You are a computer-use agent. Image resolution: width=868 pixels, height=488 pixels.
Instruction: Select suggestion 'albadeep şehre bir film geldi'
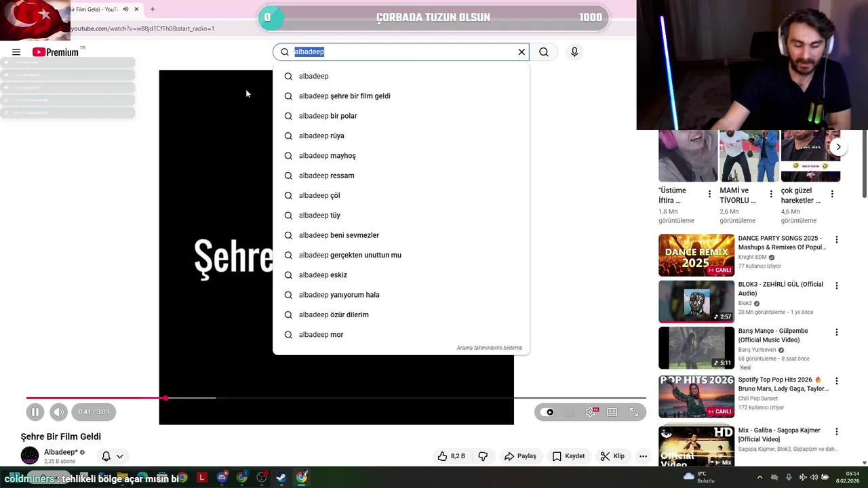click(x=401, y=96)
